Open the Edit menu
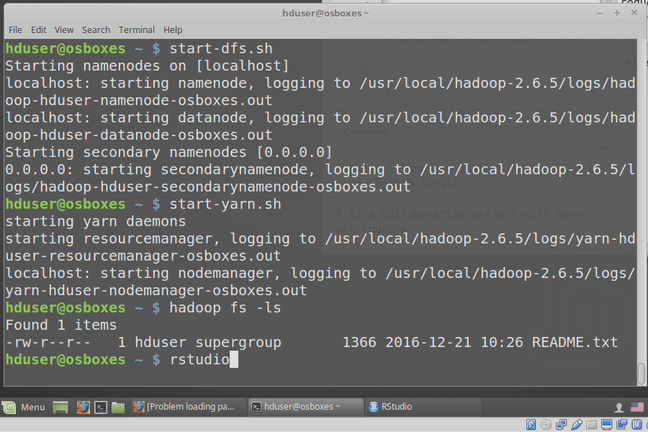Image resolution: width=648 pixels, height=432 pixels. 40,30
